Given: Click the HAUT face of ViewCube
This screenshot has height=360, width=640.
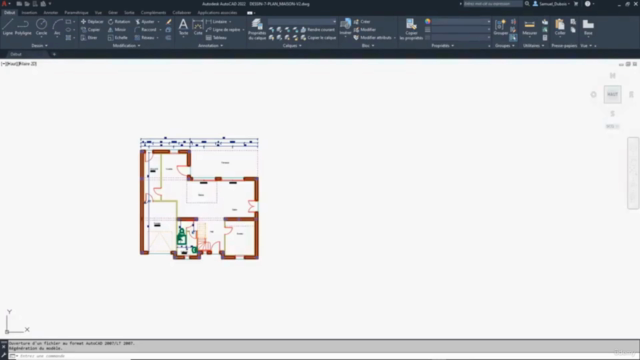Looking at the screenshot, I should coord(612,94).
